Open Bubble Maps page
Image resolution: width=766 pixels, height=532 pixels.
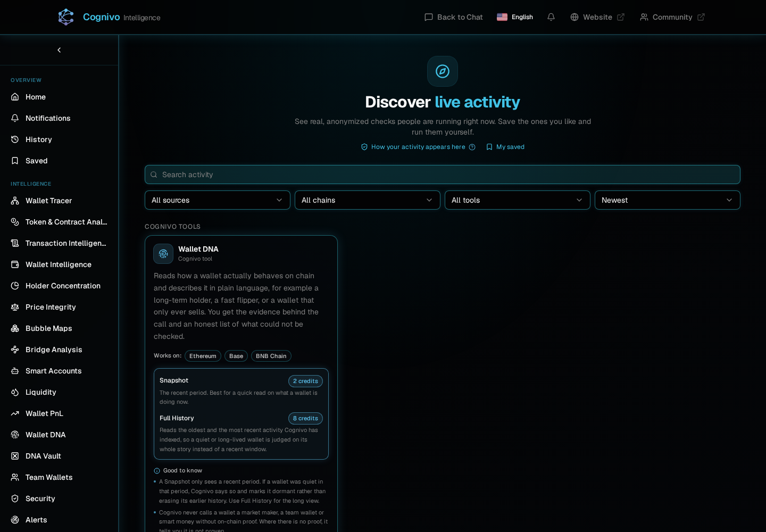pos(59,328)
